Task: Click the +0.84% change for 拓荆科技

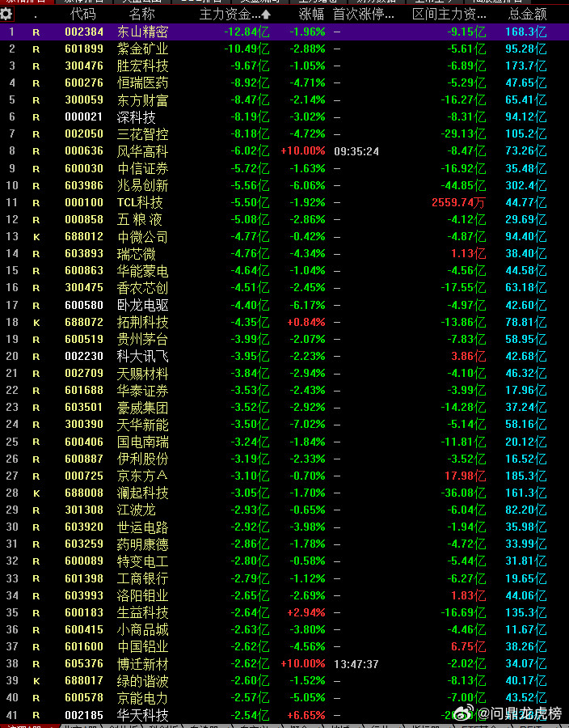Action: click(306, 322)
